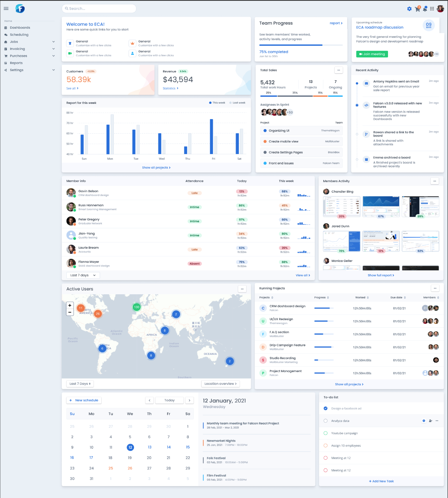This screenshot has width=448, height=498.
Task: Mark Youtube campaign task complete
Action: (326, 433)
